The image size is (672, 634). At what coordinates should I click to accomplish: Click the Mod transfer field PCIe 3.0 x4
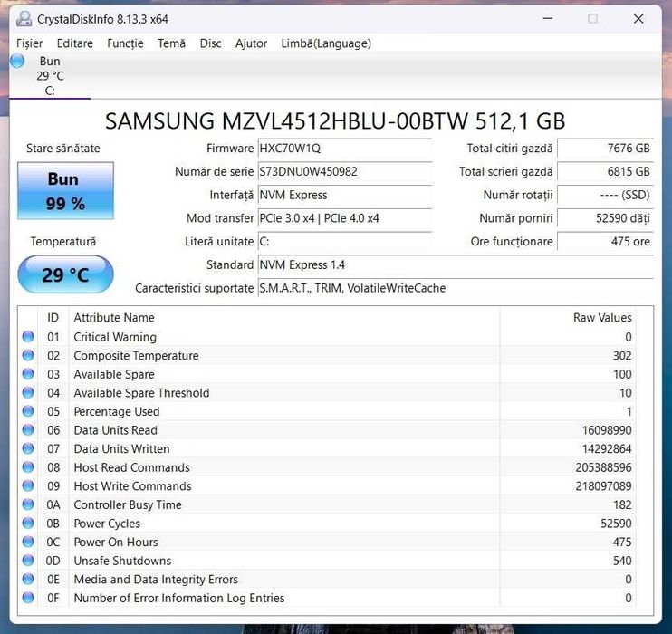tap(344, 218)
